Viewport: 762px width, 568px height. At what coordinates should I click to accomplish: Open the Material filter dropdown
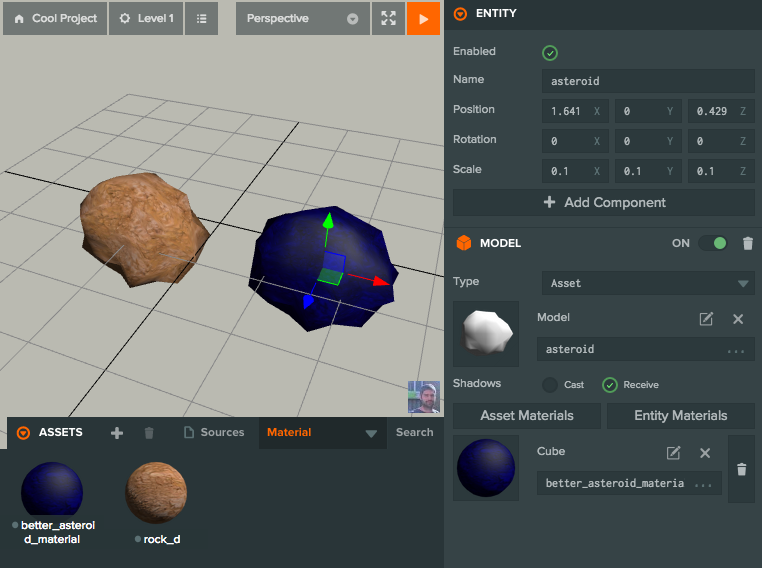323,432
